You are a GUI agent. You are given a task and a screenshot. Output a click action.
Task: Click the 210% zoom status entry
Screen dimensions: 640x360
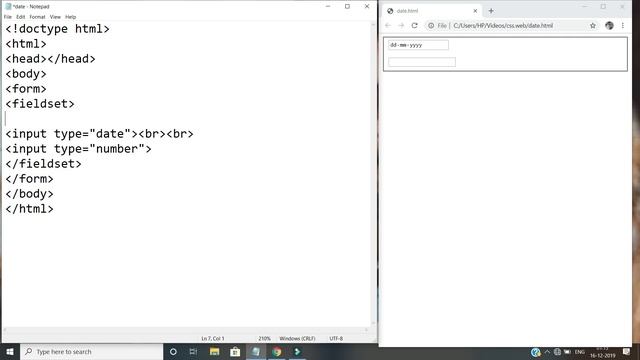coord(264,338)
